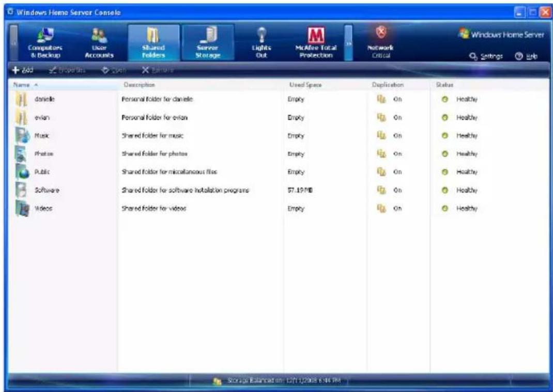This screenshot has width=553, height=392.
Task: Click the 57.19 MB used space value
Action: click(300, 190)
